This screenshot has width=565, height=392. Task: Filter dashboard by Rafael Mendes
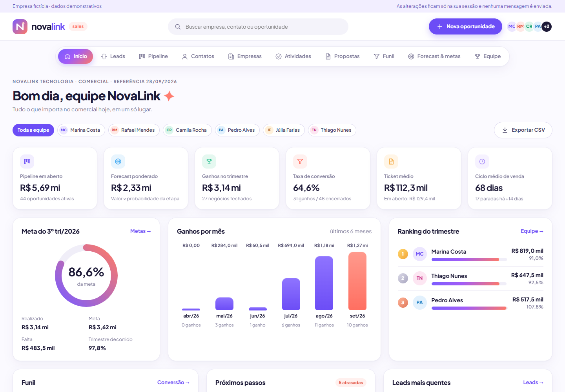coord(134,130)
